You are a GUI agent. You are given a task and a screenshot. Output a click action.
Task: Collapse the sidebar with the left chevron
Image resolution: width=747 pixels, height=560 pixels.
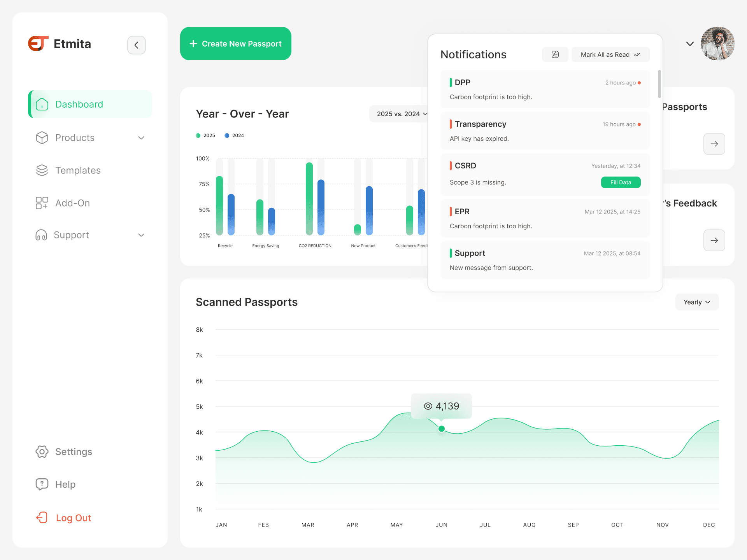[137, 45]
